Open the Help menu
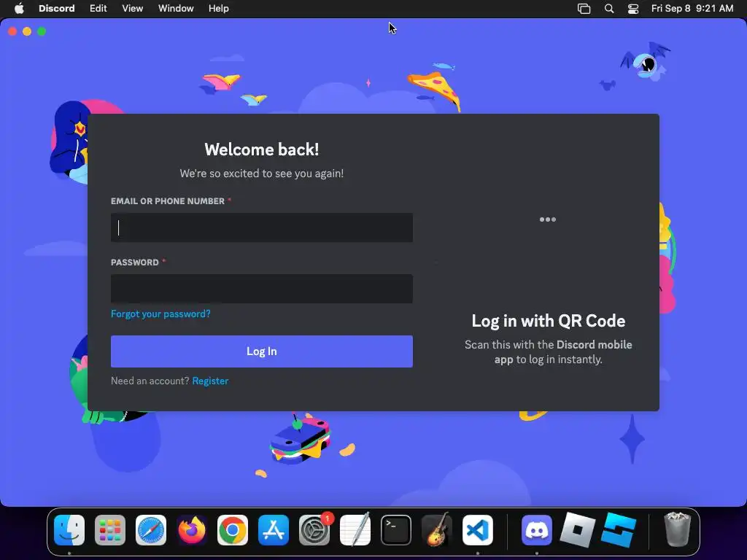Viewport: 747px width, 560px height. point(219,9)
